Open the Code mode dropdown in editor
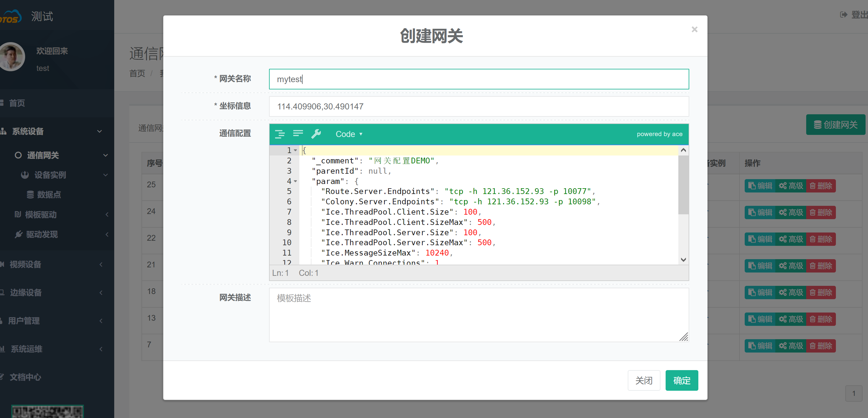The height and width of the screenshot is (418, 868). click(349, 134)
